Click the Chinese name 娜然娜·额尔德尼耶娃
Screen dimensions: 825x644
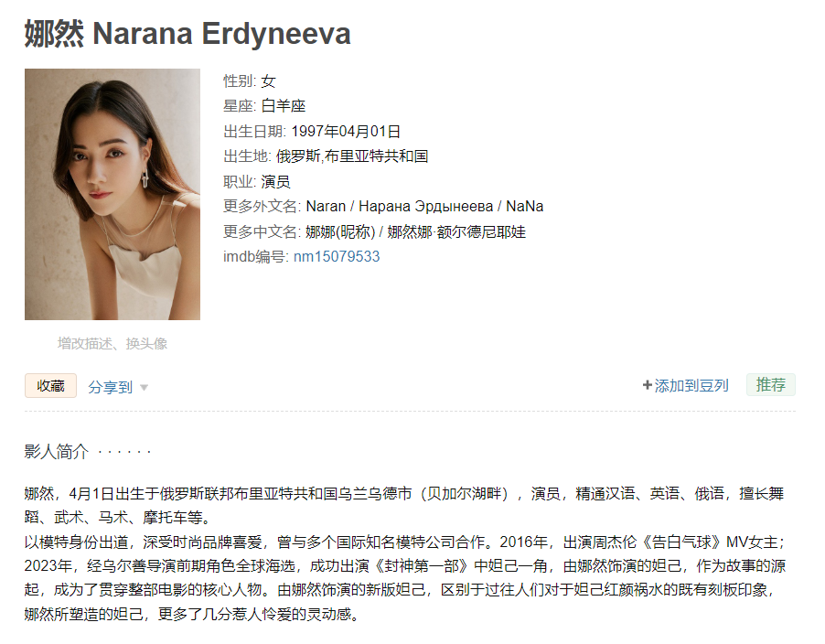456,231
